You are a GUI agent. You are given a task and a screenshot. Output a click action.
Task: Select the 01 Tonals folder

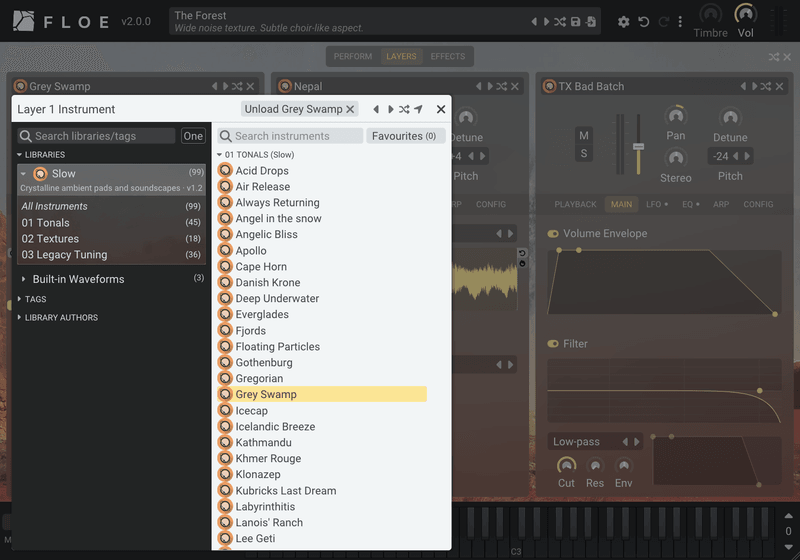tap(111, 223)
